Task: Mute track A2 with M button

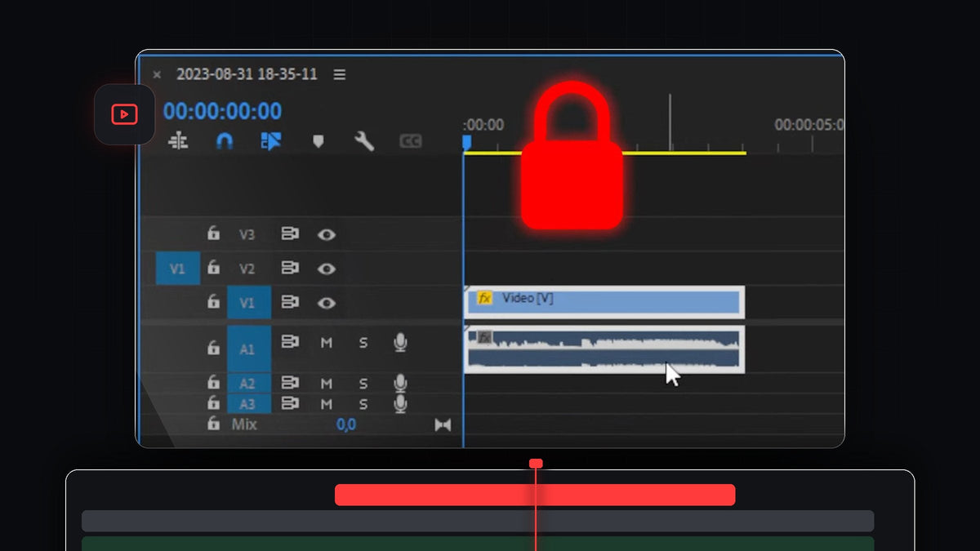Action: (327, 383)
